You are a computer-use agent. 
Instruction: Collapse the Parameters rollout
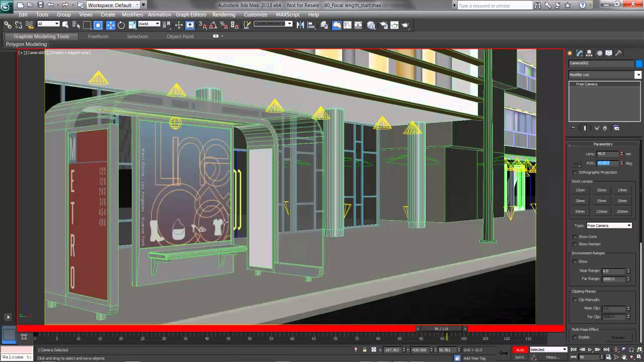point(603,144)
